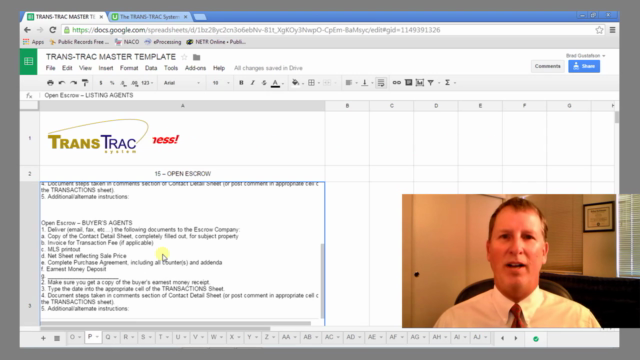This screenshot has width=640, height=360.
Task: Open the Format menu
Action: tap(129, 68)
